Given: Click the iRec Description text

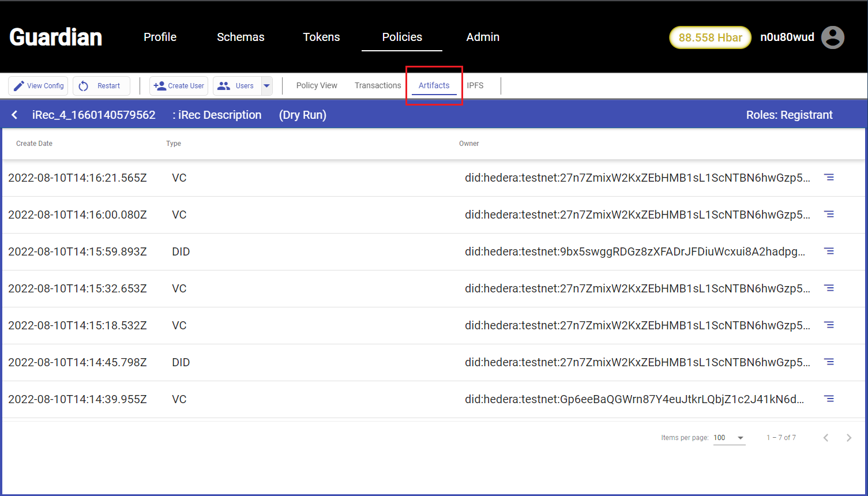Looking at the screenshot, I should click(x=220, y=115).
